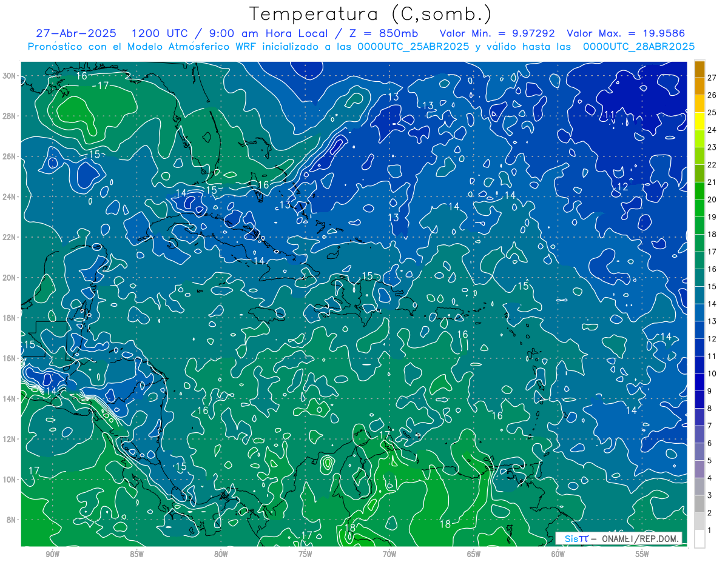Click the legend swatch between 15 and 16

point(699,278)
